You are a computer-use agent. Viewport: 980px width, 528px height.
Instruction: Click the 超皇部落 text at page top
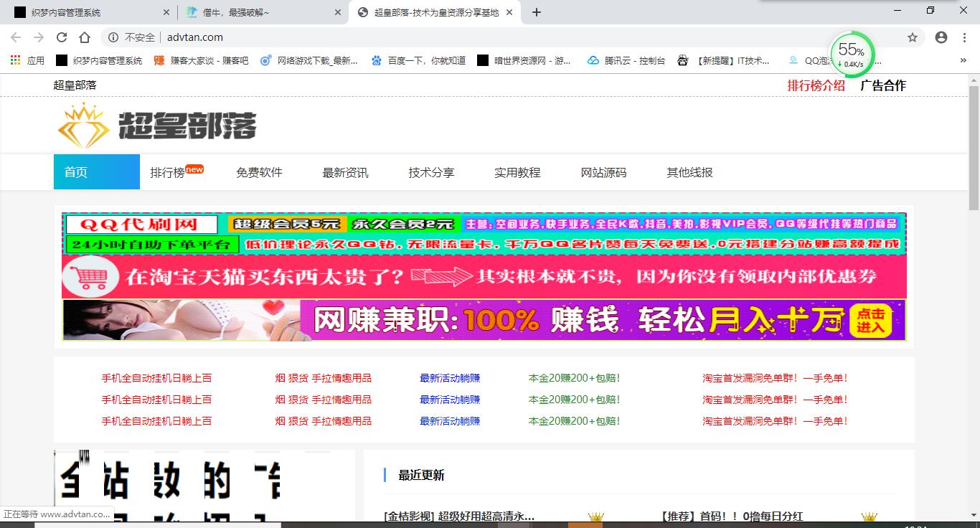click(75, 85)
